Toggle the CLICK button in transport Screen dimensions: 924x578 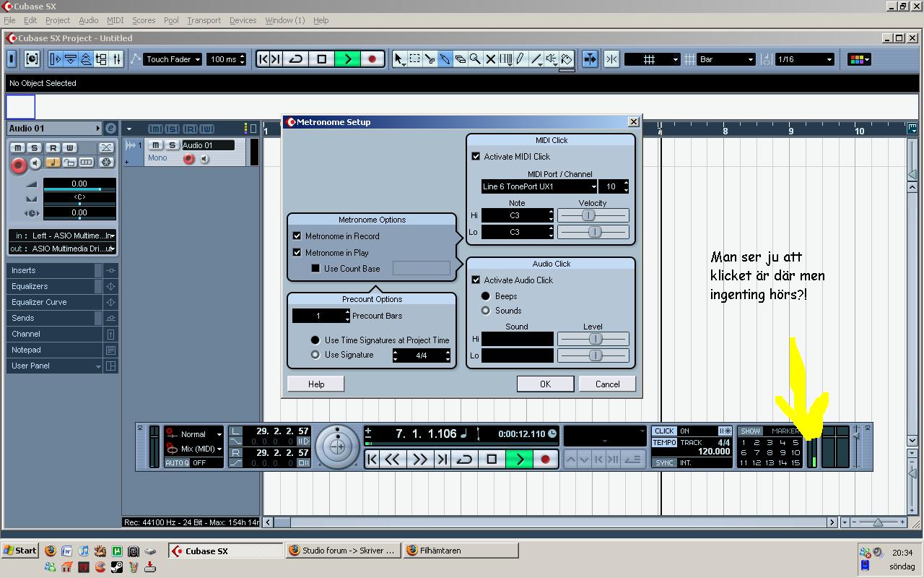coord(664,431)
